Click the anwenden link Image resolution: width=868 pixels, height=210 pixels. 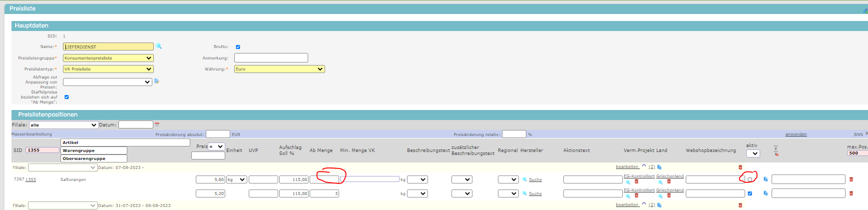[x=796, y=134]
